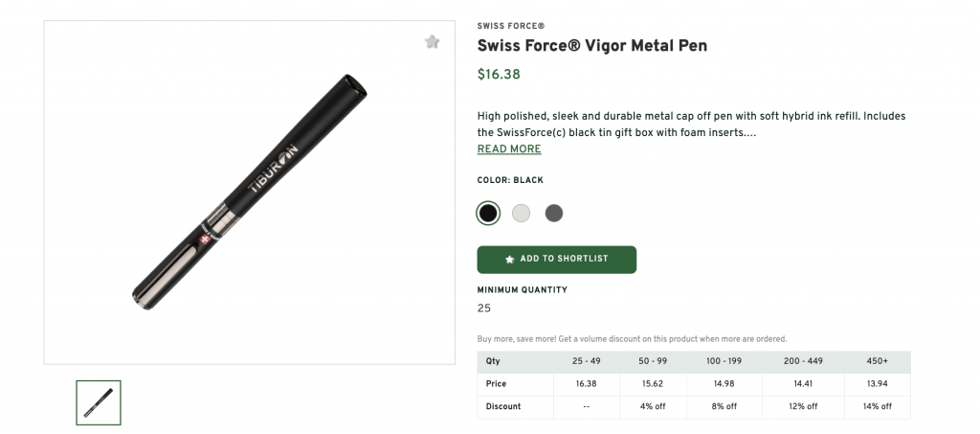
Task: Click the Swiss Force Vigor Metal Pen title
Action: [591, 46]
